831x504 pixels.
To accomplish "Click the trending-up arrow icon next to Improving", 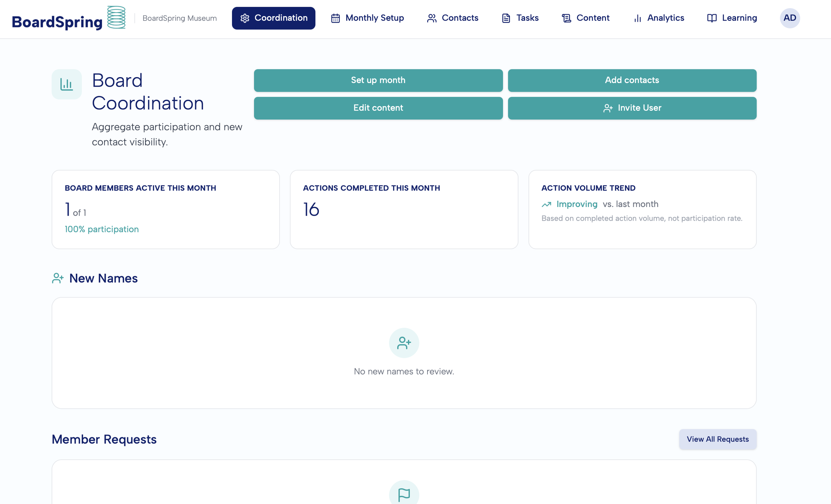I will click(546, 204).
